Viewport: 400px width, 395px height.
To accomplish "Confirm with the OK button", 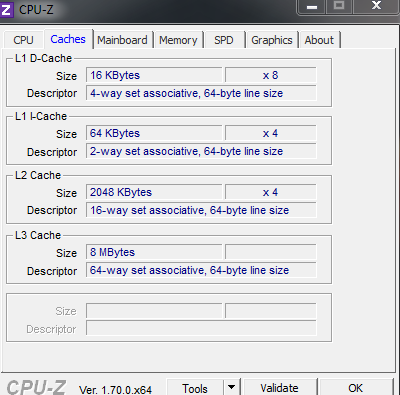I will 355,387.
